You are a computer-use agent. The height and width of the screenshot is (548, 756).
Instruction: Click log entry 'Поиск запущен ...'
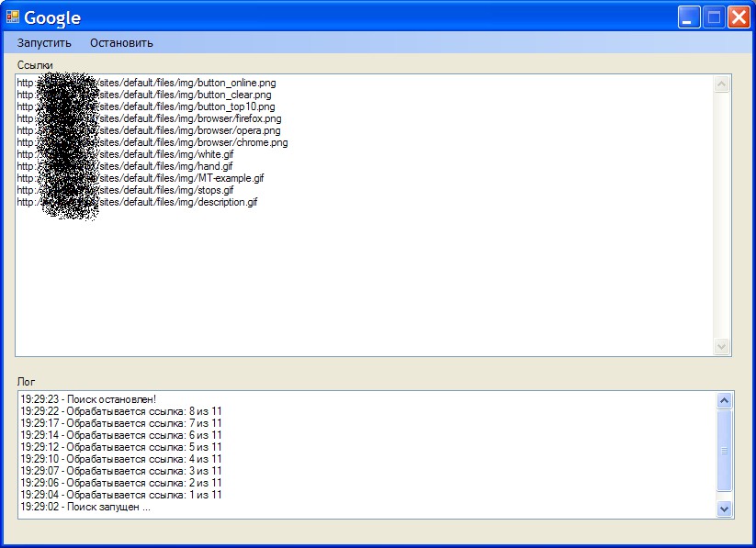point(85,507)
